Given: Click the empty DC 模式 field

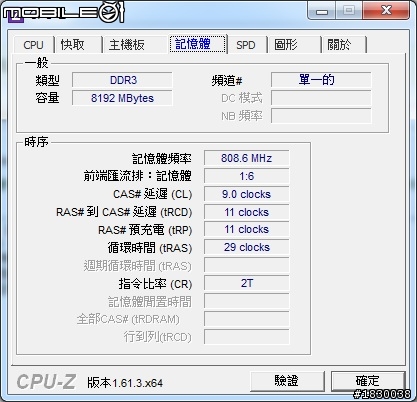Looking at the screenshot, I should click(x=321, y=98).
